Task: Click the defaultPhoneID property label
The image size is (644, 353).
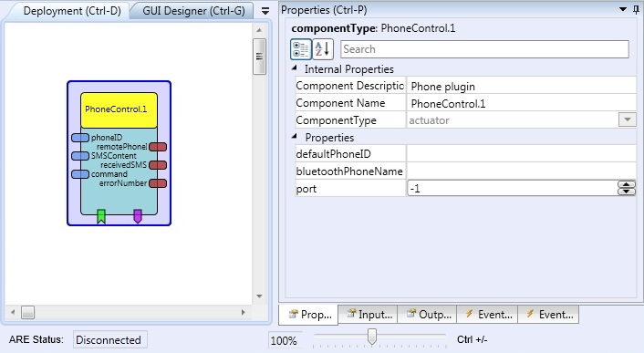Action: point(333,154)
